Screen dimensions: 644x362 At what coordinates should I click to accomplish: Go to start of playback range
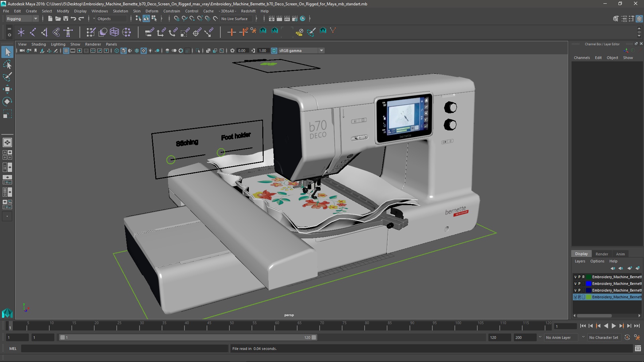coord(583,326)
